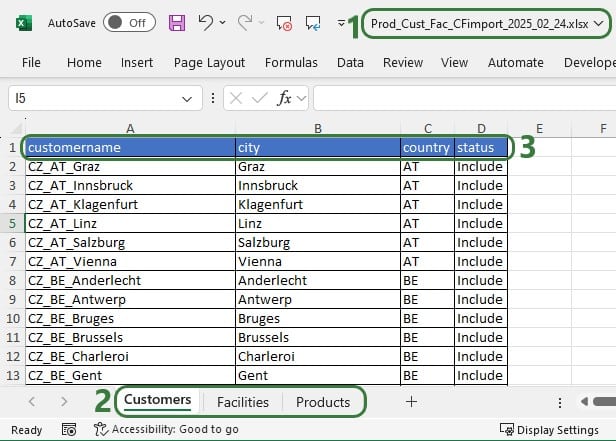The width and height of the screenshot is (616, 441).
Task: Select the Salzburg city cell
Action: point(318,242)
